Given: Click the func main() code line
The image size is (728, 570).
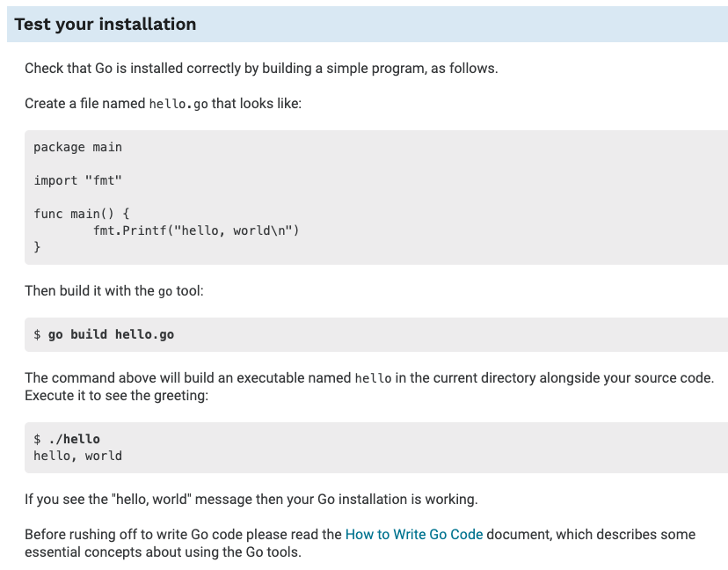Looking at the screenshot, I should pyautogui.click(x=81, y=214).
